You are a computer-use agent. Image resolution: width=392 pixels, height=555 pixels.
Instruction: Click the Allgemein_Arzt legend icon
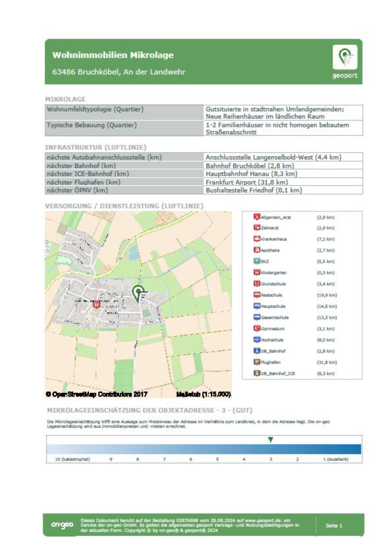(x=256, y=217)
